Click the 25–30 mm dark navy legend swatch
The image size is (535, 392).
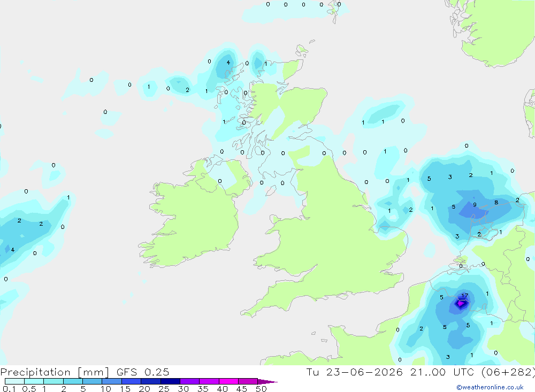pos(170,381)
